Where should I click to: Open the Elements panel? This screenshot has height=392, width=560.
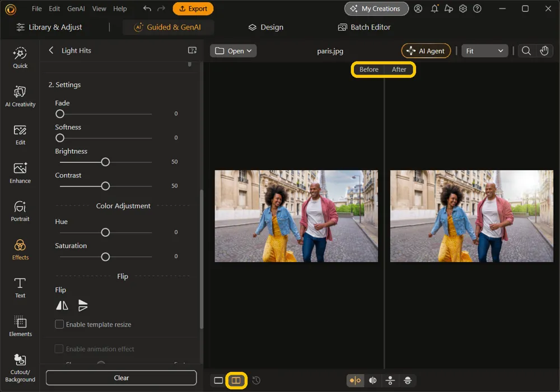(x=20, y=326)
